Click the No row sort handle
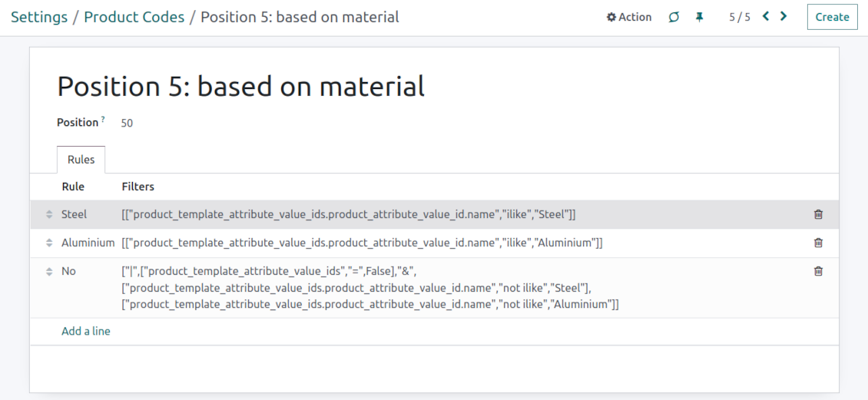The width and height of the screenshot is (868, 400). (49, 271)
